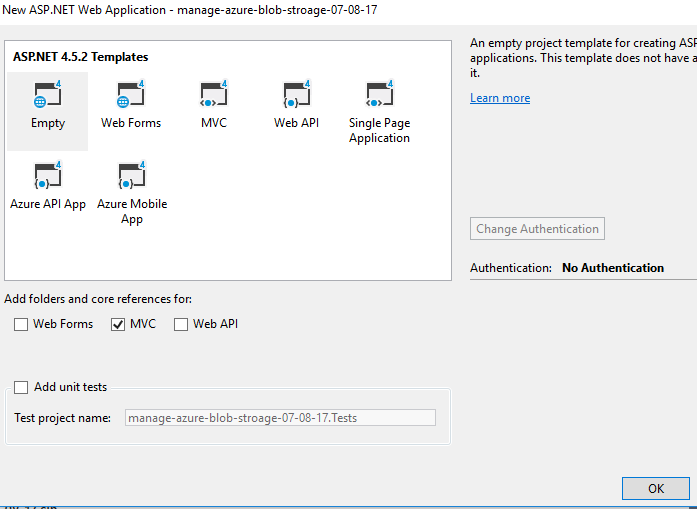Tick the Web API references checkbox
This screenshot has width=697, height=509.
pyautogui.click(x=180, y=325)
